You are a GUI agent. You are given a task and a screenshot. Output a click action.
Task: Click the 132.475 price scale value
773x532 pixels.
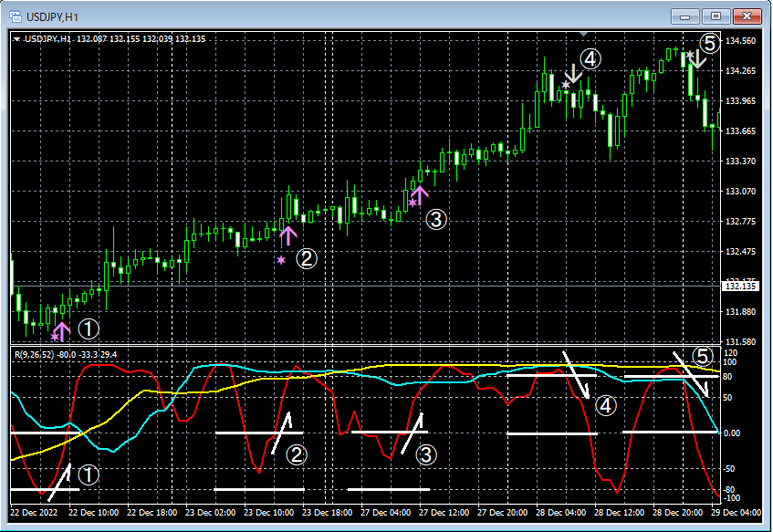[740, 252]
